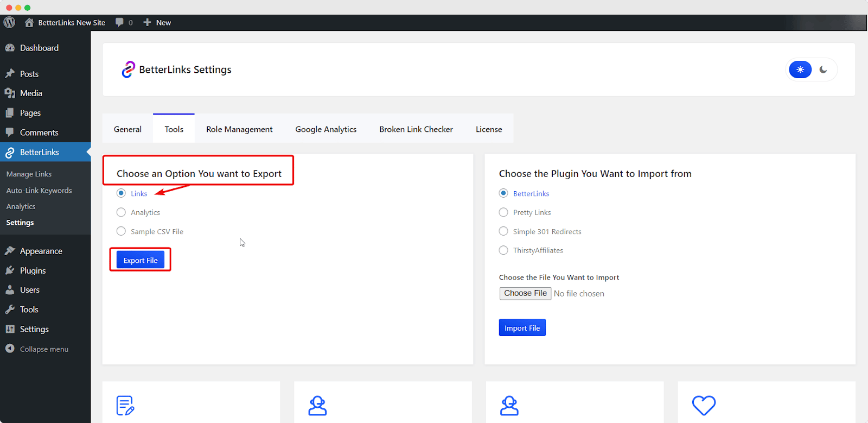
Task: Click 'Choose the File You Want to Import' label
Action: 559,277
